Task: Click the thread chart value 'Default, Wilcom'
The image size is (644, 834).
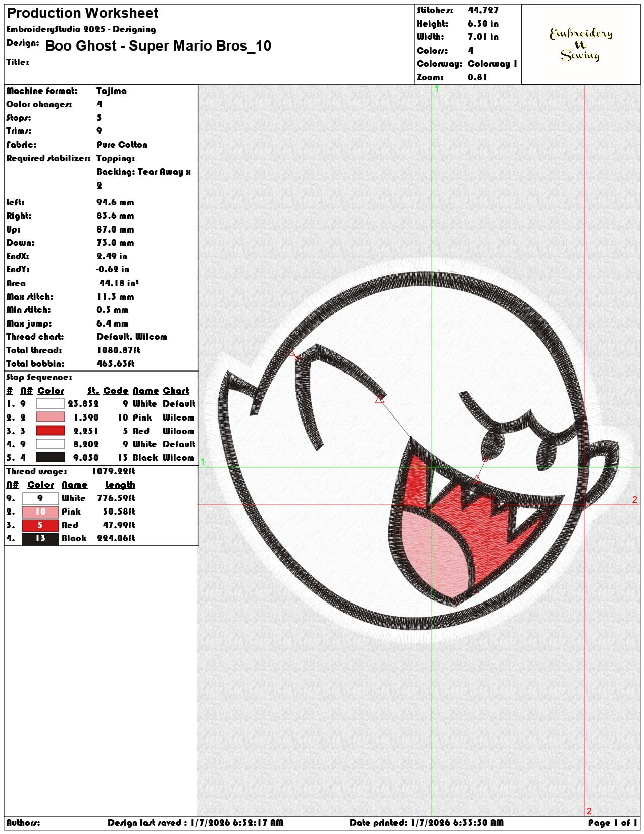Action: pyautogui.click(x=132, y=337)
